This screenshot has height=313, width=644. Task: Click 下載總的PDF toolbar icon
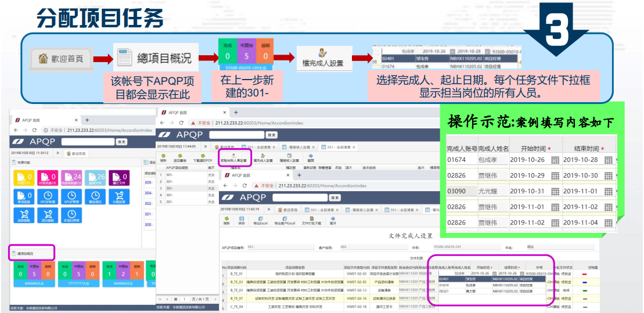(203, 158)
